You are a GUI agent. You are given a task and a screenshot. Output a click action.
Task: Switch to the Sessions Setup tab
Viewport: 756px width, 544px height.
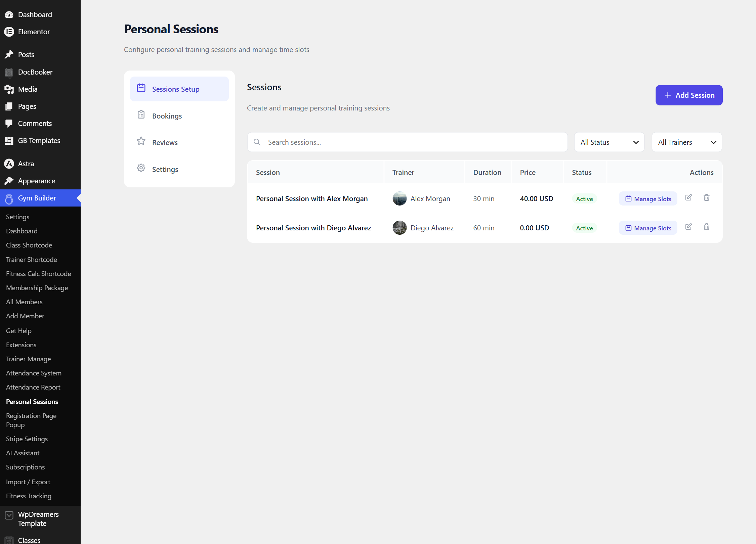pyautogui.click(x=179, y=89)
